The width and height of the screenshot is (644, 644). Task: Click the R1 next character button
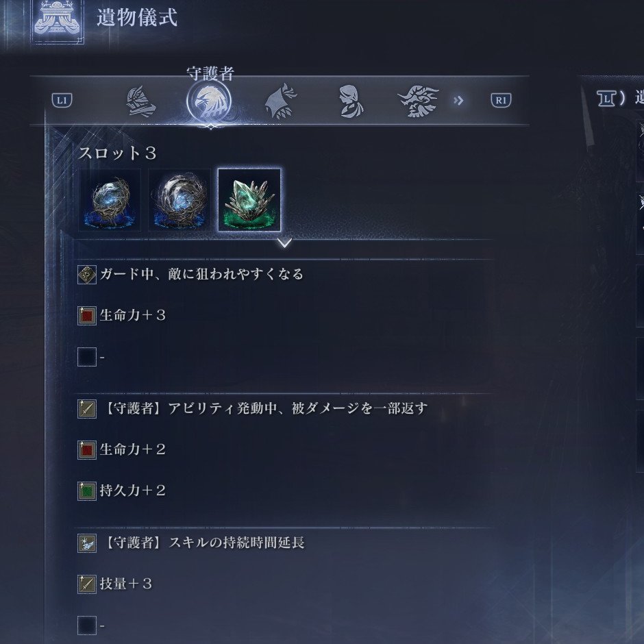[501, 100]
